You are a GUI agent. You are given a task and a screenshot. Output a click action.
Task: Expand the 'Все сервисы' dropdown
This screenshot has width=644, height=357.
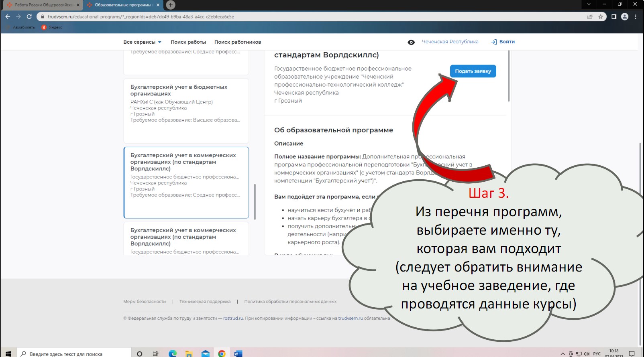tap(142, 42)
